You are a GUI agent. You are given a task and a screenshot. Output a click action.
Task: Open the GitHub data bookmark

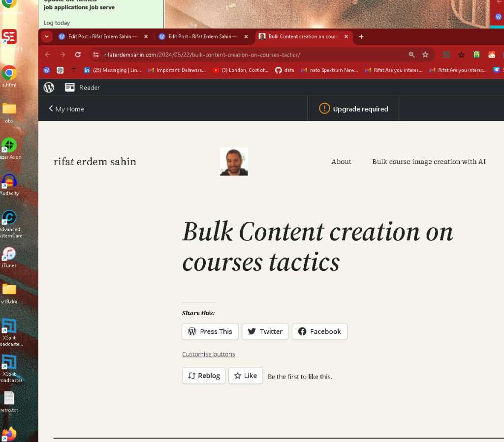tap(285, 70)
